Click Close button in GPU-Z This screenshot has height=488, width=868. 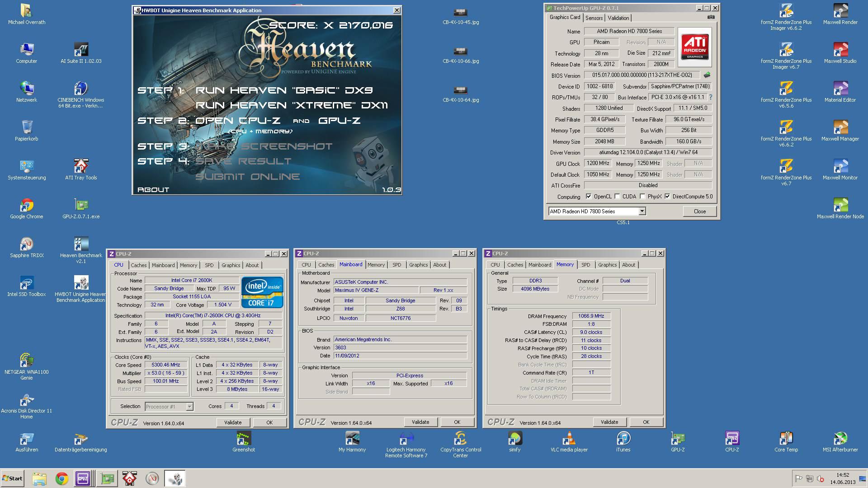pos(699,211)
